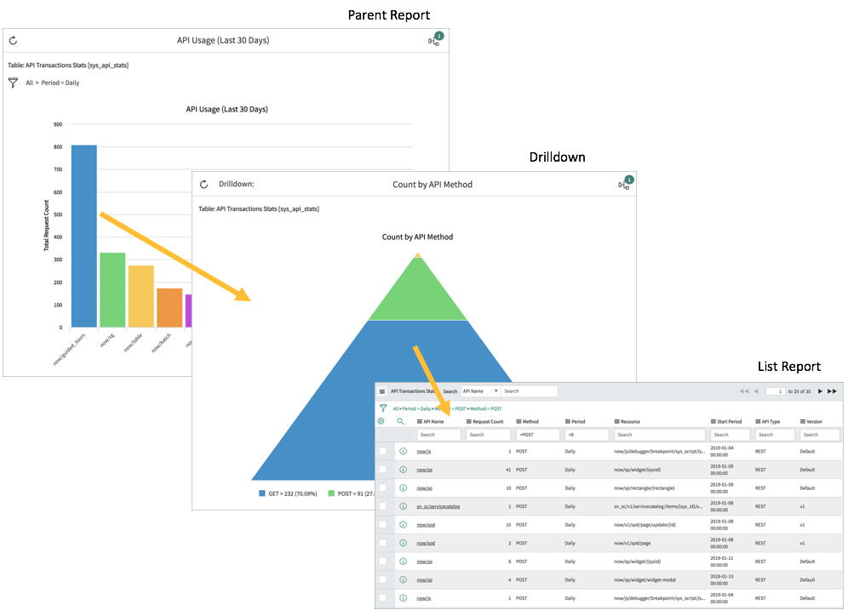
Task: Click the filter icon on API Usage report
Action: click(13, 83)
